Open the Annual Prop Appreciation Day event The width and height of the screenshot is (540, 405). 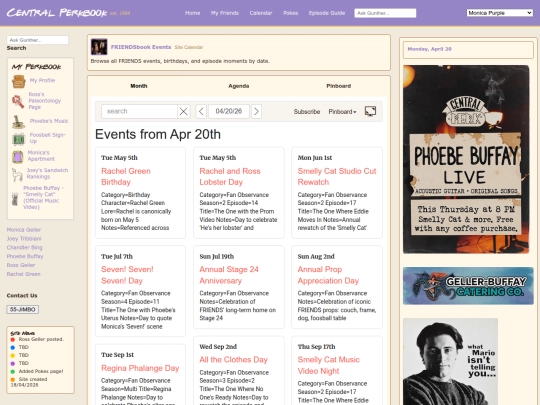click(x=328, y=275)
